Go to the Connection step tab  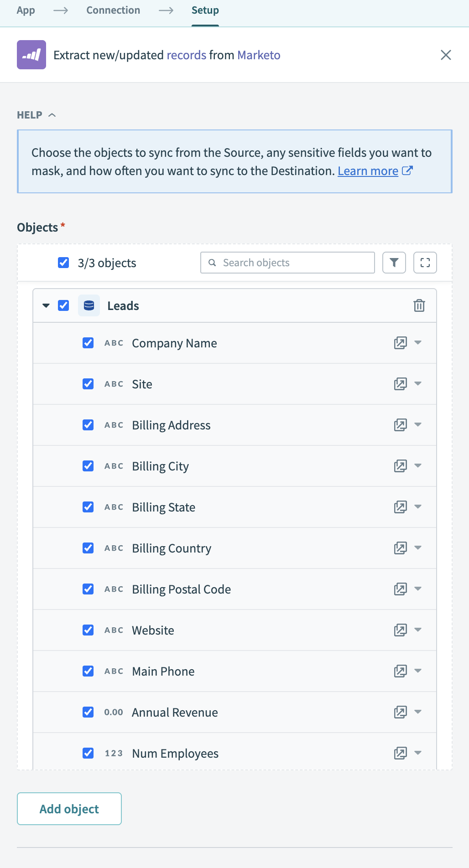tap(113, 10)
